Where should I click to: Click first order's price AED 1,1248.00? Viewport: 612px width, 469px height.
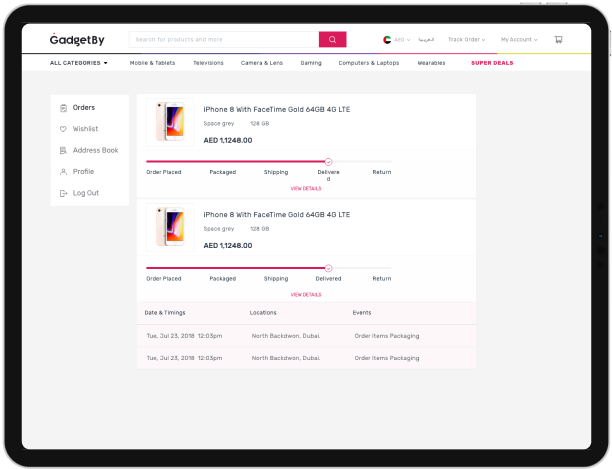(228, 140)
